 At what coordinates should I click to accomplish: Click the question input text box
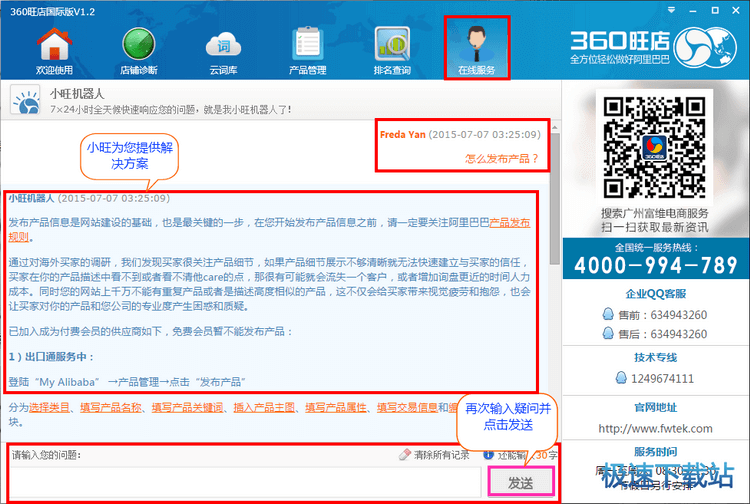[245, 482]
